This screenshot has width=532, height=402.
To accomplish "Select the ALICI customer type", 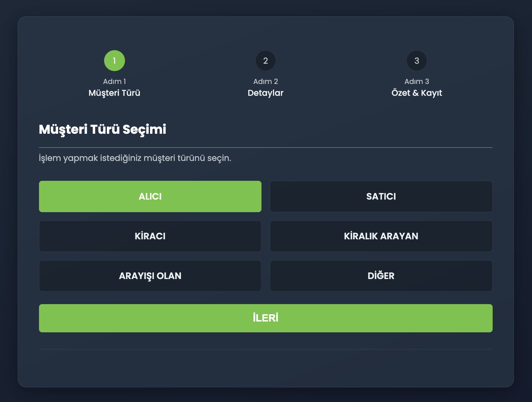I will [x=150, y=196].
